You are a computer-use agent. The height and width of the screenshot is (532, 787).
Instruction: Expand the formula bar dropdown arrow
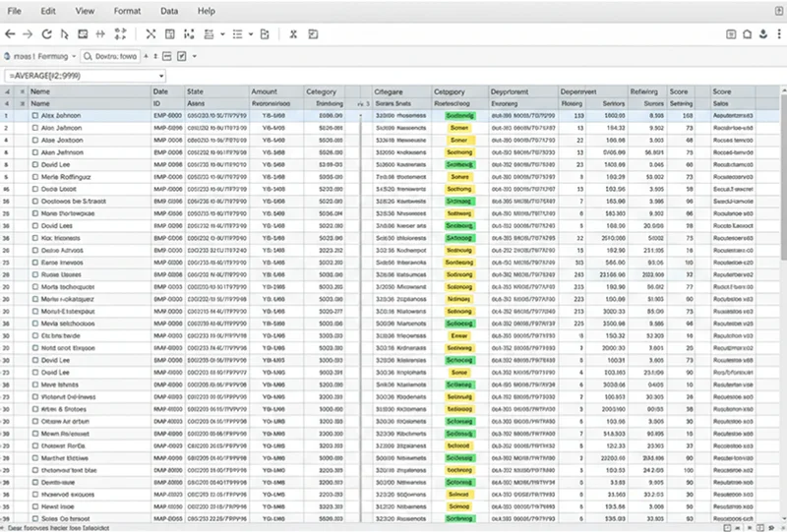(161, 77)
